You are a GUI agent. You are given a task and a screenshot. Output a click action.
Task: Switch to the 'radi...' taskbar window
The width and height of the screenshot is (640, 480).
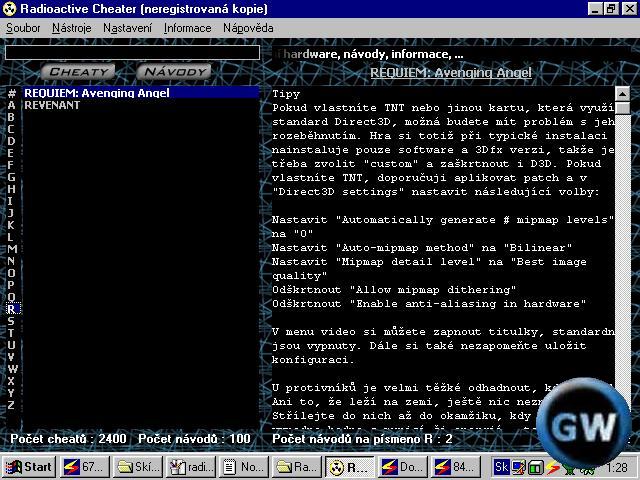click(191, 467)
